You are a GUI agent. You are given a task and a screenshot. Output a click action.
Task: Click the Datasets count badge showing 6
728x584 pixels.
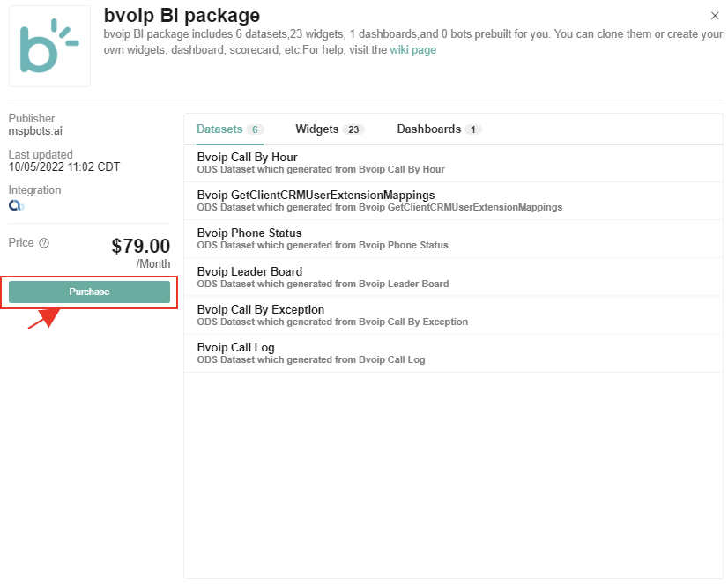point(256,129)
